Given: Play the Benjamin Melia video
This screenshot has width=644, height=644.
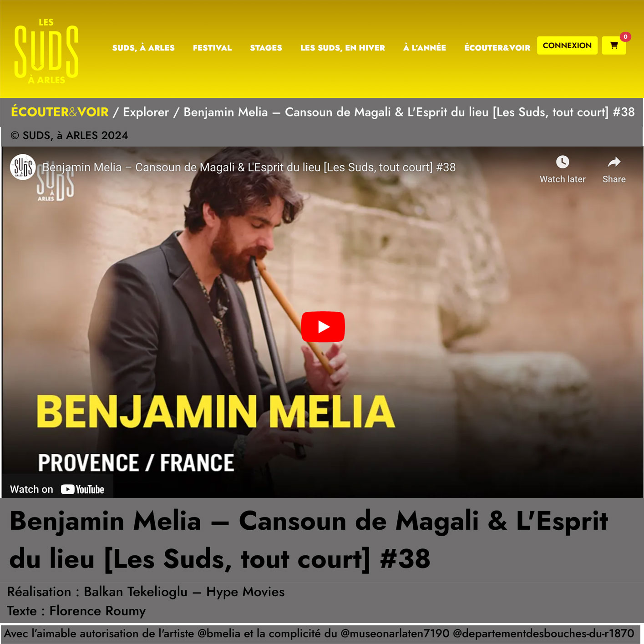Looking at the screenshot, I should tap(323, 327).
